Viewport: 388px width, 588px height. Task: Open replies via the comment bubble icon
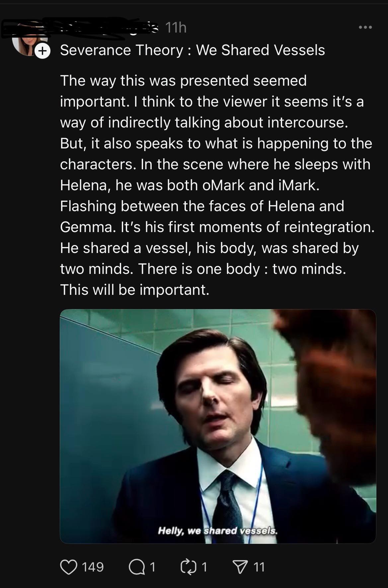coord(136,567)
